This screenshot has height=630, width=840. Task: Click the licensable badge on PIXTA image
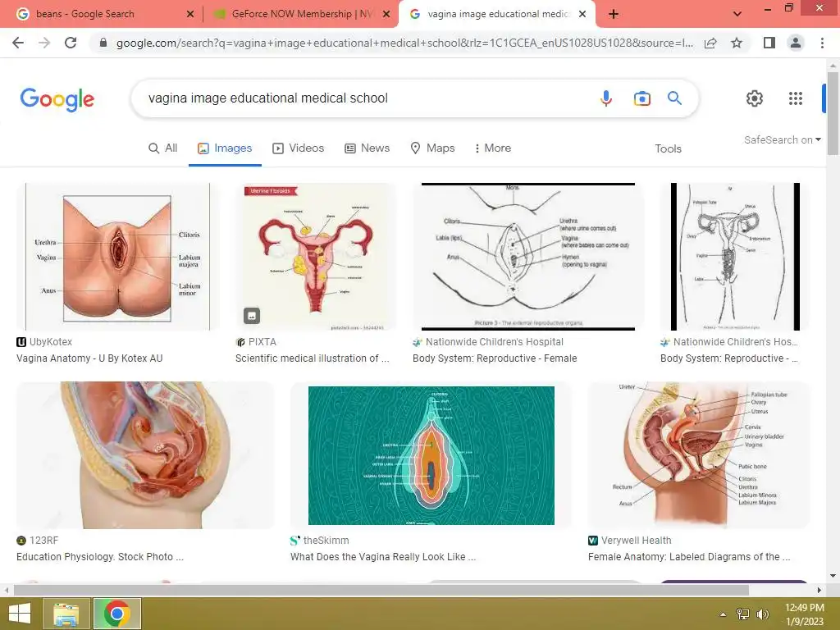(252, 316)
